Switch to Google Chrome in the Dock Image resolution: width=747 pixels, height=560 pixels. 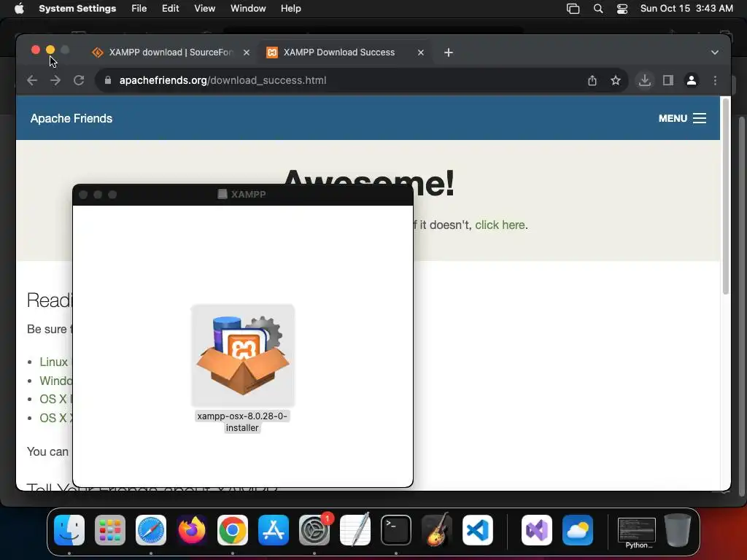pos(233,530)
